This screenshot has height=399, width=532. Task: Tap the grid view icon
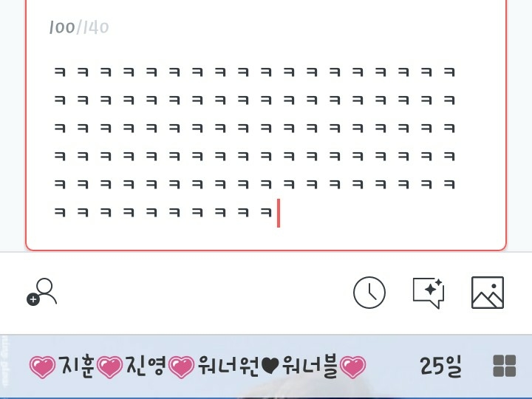(x=504, y=366)
